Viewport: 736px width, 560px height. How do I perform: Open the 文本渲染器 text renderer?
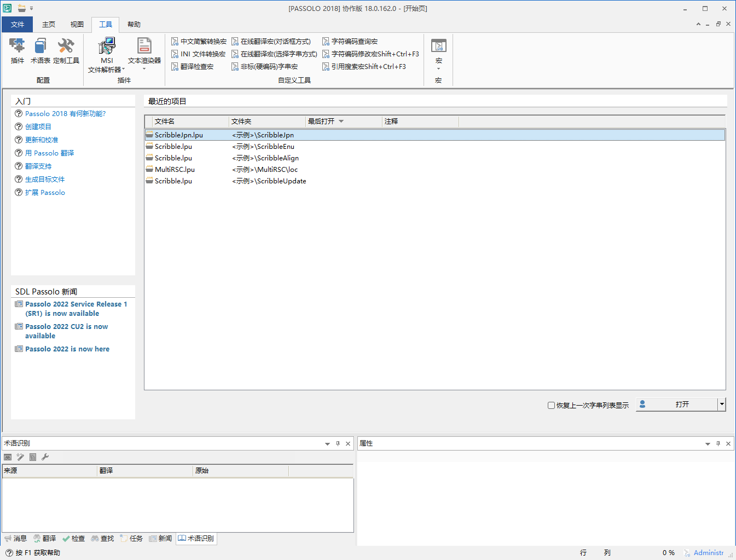(144, 53)
